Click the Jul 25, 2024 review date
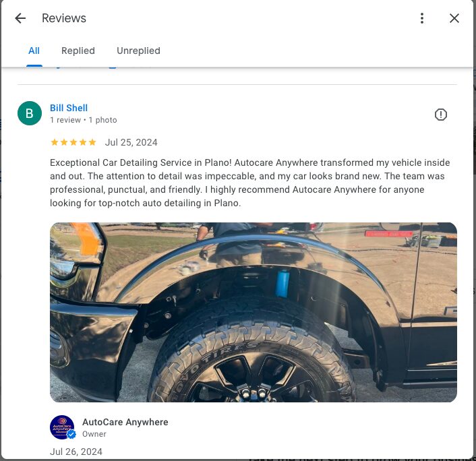This screenshot has width=476, height=461. (x=131, y=142)
